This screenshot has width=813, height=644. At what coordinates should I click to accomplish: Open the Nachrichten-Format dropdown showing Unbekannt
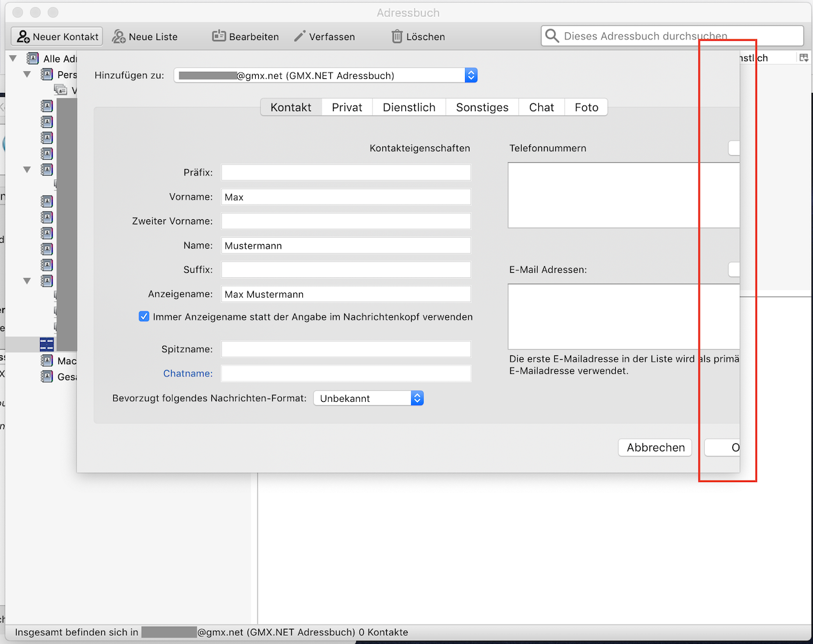(417, 399)
